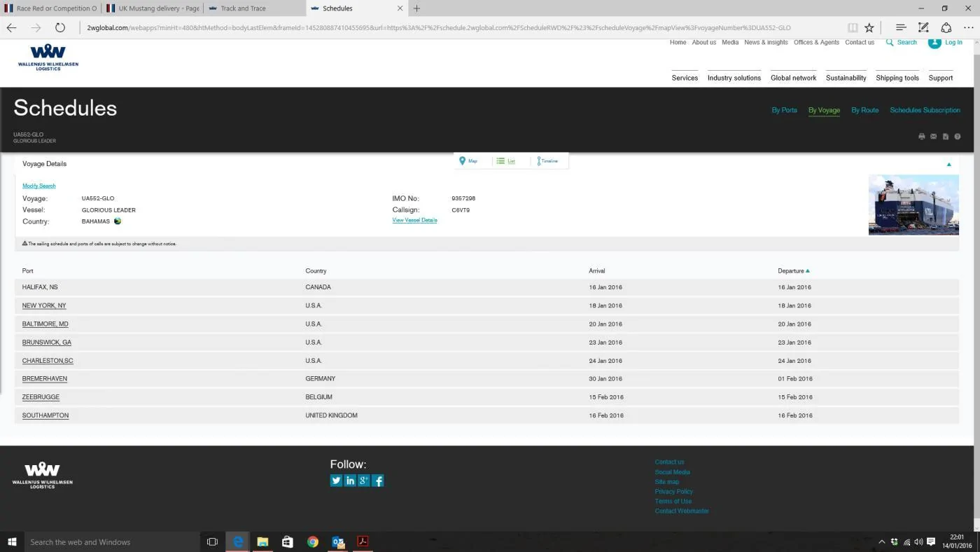Open Outlook from the taskbar
Screen dimensions: 980x552
pyautogui.click(x=338, y=541)
